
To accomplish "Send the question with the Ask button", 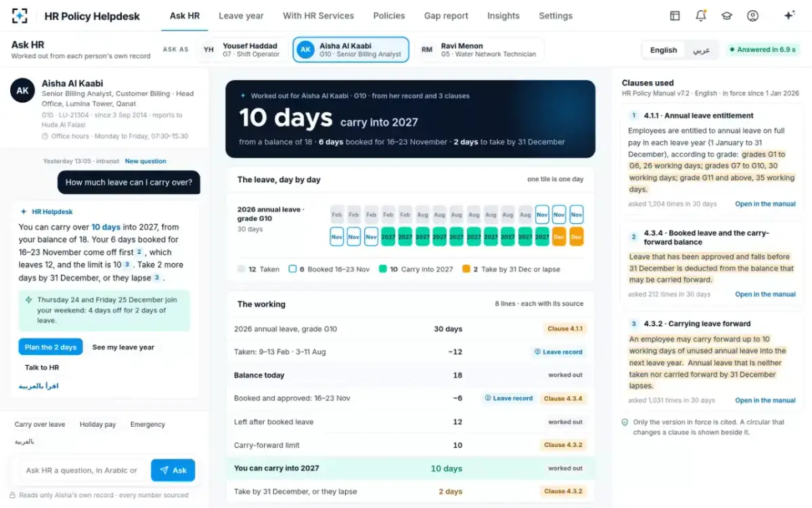I will [173, 470].
